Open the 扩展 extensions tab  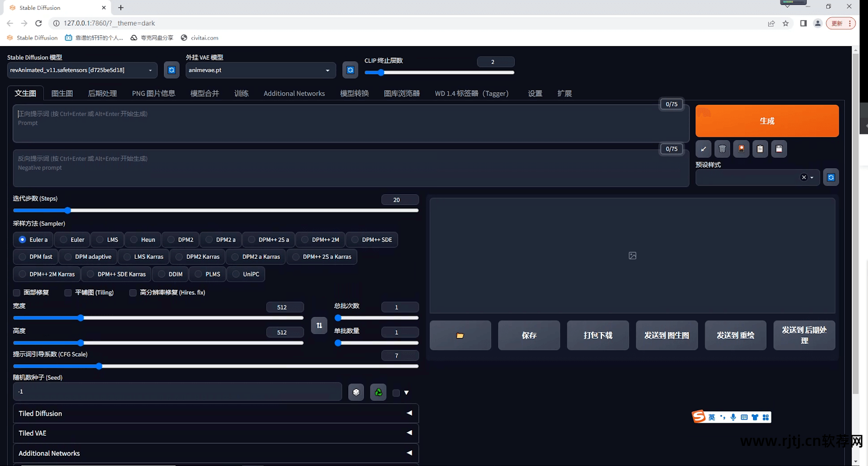pyautogui.click(x=565, y=93)
